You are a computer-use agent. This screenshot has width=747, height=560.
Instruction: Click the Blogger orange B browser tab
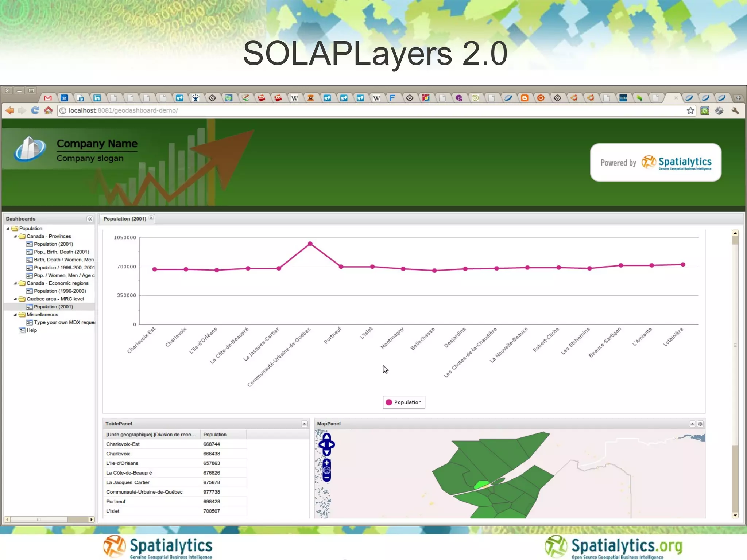(x=525, y=98)
